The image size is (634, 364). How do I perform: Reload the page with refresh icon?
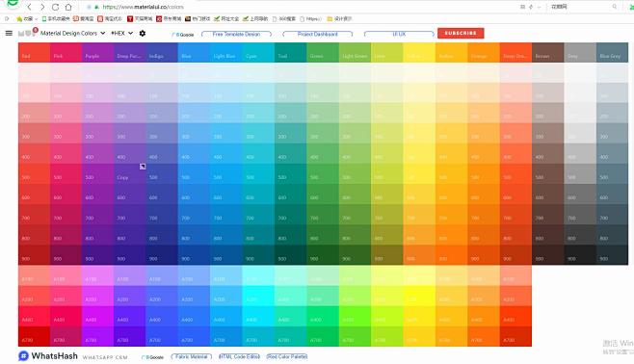(55, 7)
